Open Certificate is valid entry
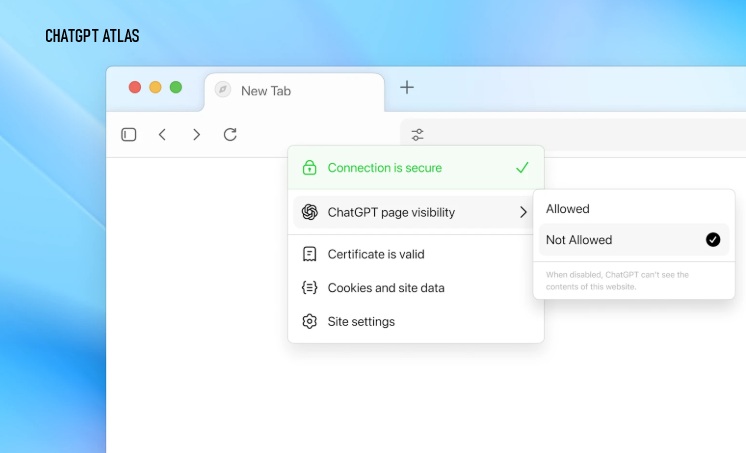 (416, 254)
